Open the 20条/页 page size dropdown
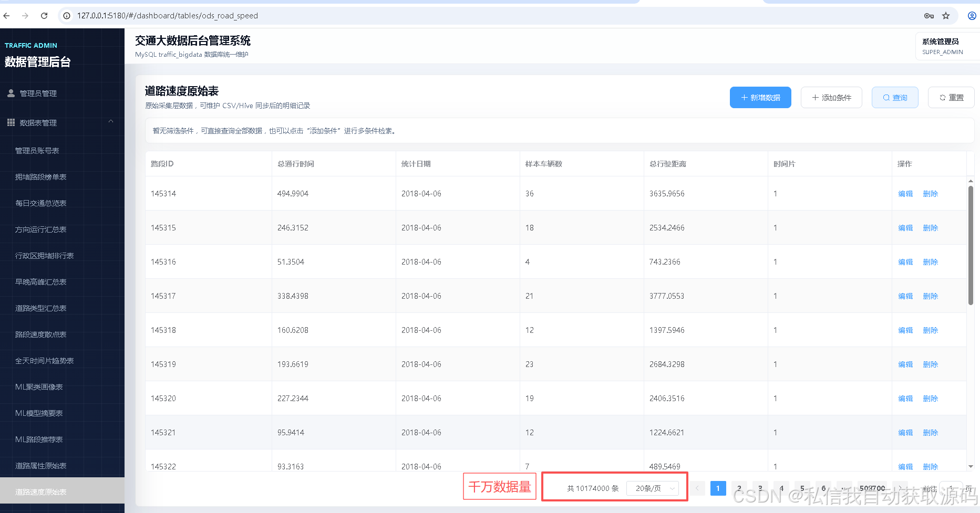 coord(653,488)
